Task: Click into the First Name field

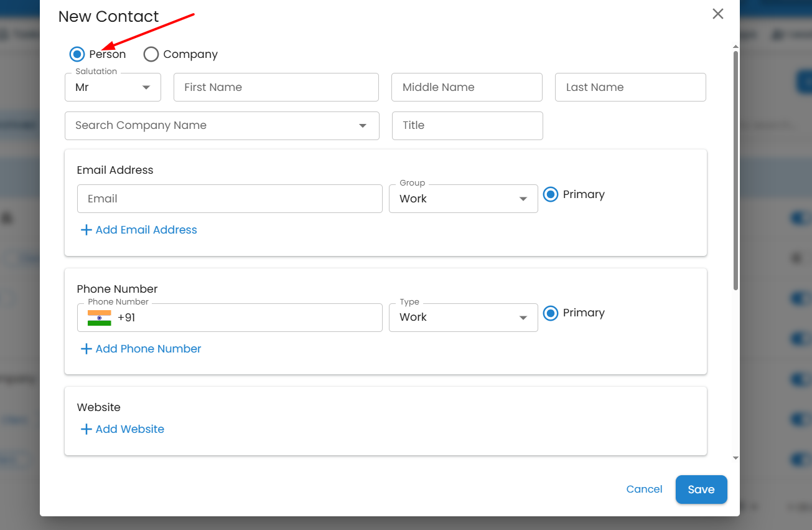Action: (276, 88)
